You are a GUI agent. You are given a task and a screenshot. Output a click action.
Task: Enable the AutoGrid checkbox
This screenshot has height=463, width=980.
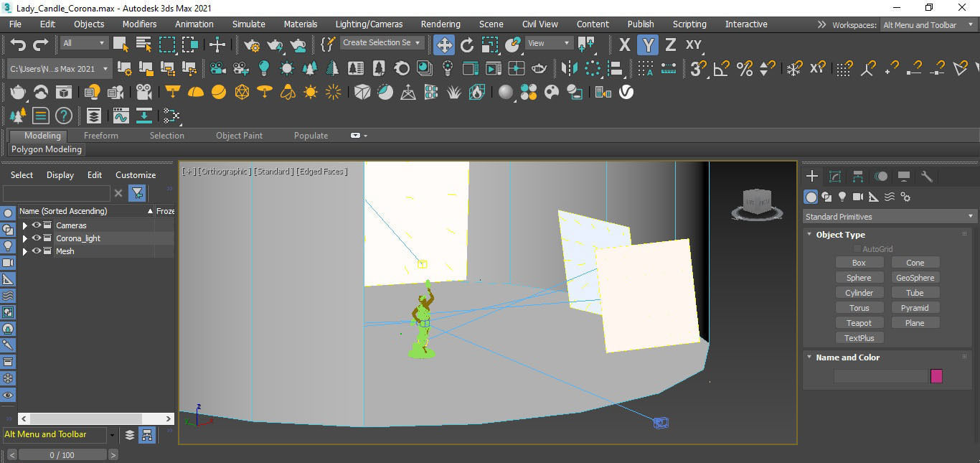click(857, 249)
